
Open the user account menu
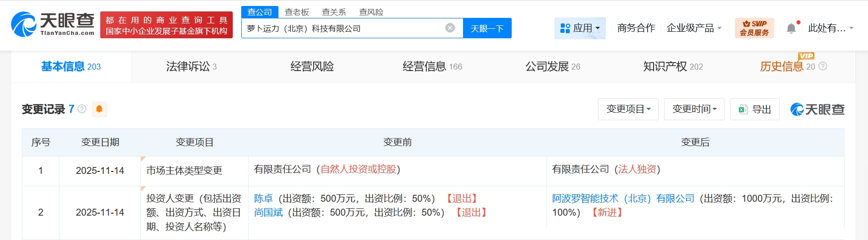pos(830,28)
